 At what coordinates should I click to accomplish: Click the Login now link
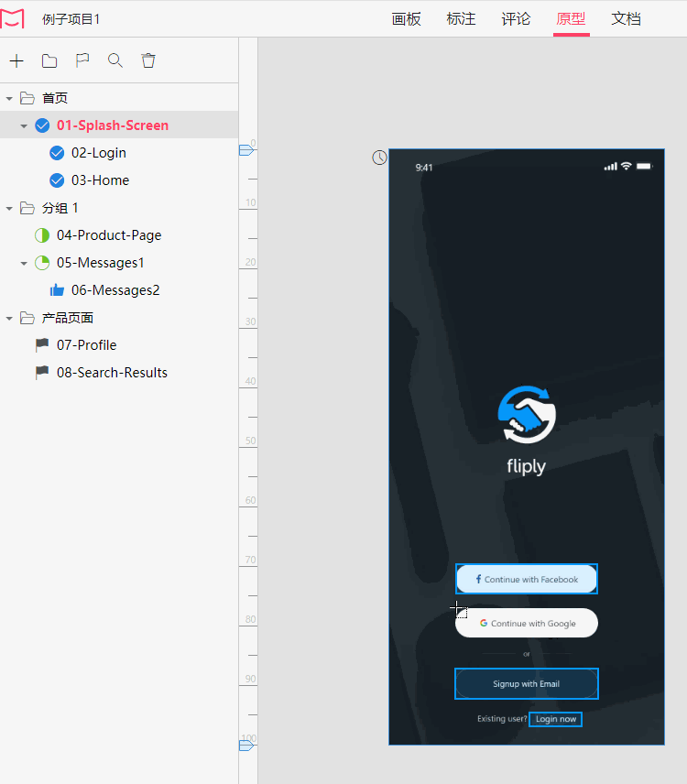pyautogui.click(x=555, y=719)
